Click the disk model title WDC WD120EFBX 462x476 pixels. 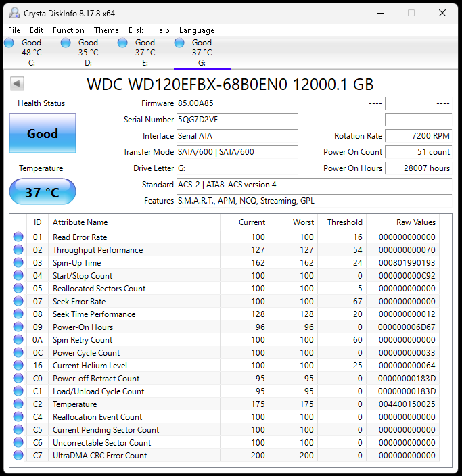coord(230,85)
